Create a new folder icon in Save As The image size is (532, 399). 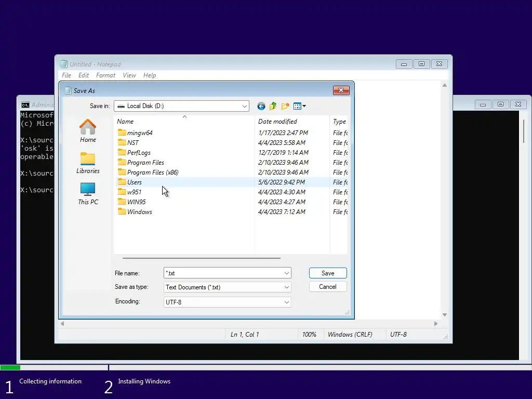[285, 106]
